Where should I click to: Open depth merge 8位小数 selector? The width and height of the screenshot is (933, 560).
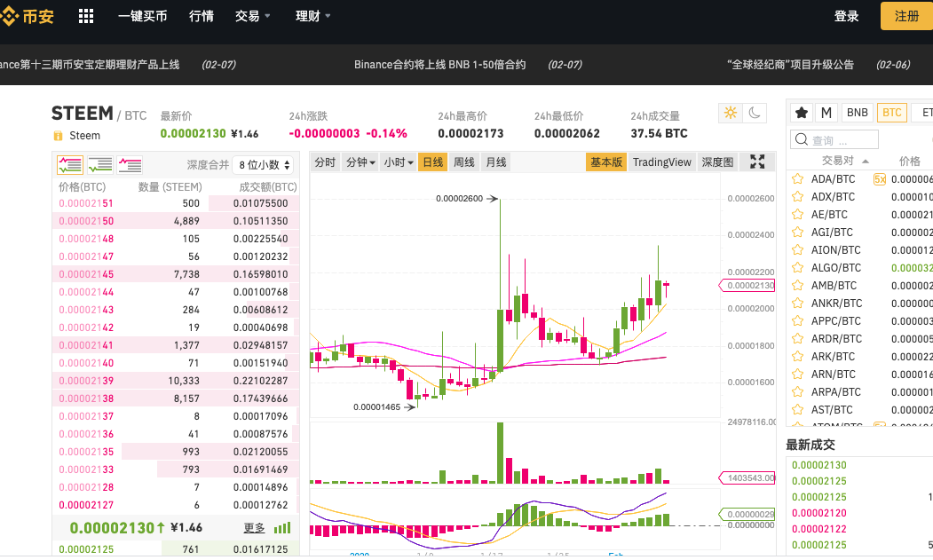(265, 165)
